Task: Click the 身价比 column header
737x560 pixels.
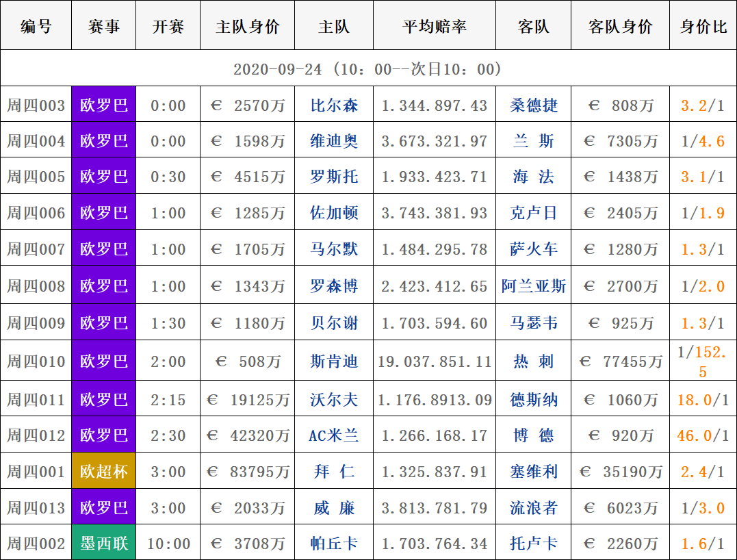Action: tap(703, 27)
